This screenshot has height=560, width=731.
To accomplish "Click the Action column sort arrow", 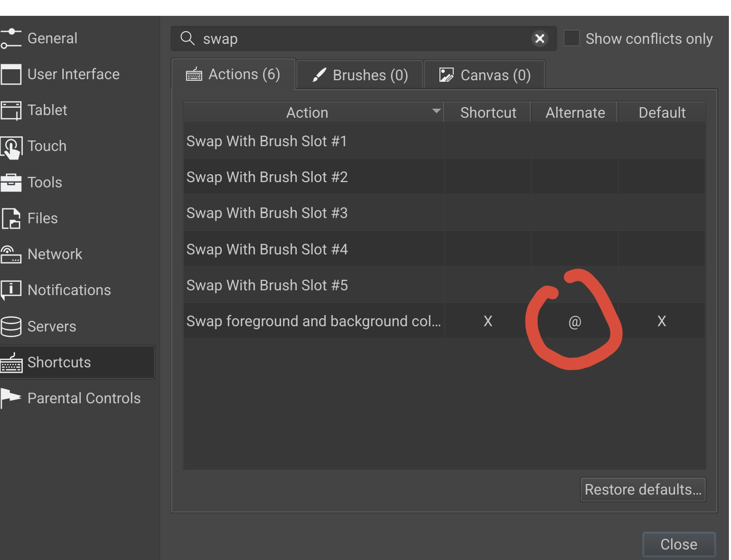I will pos(436,112).
